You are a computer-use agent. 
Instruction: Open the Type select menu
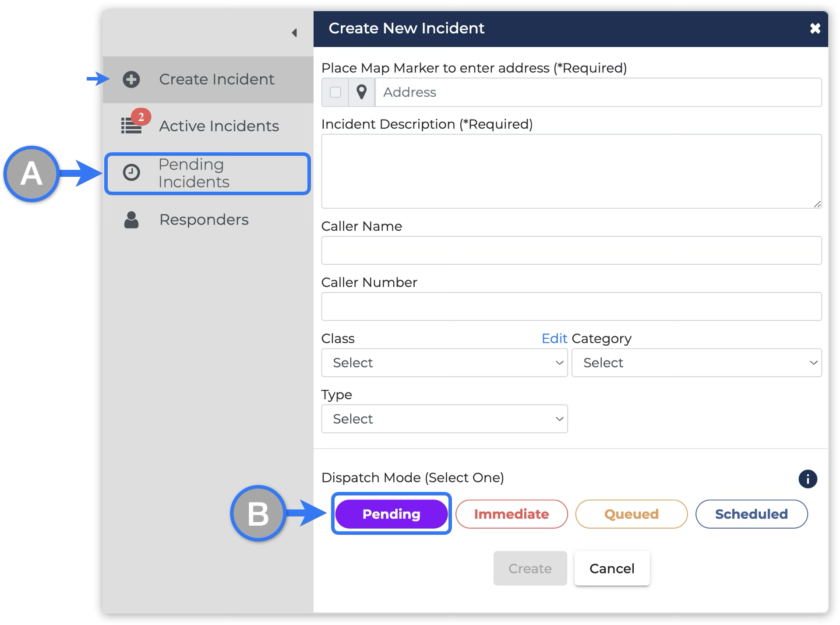tap(444, 419)
